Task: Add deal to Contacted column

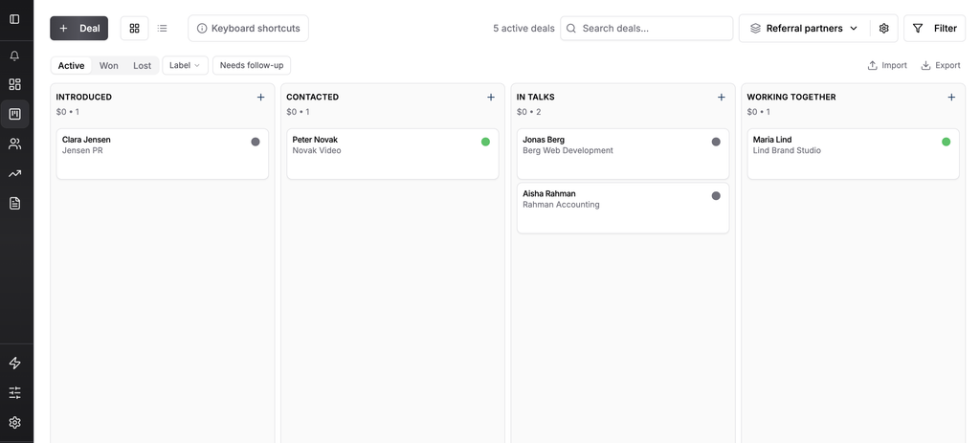Action: [491, 97]
